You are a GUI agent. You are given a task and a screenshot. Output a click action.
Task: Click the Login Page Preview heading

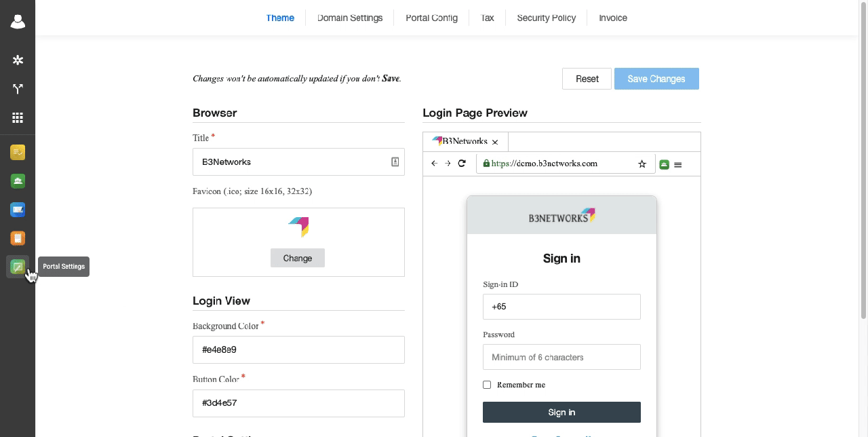(x=475, y=113)
